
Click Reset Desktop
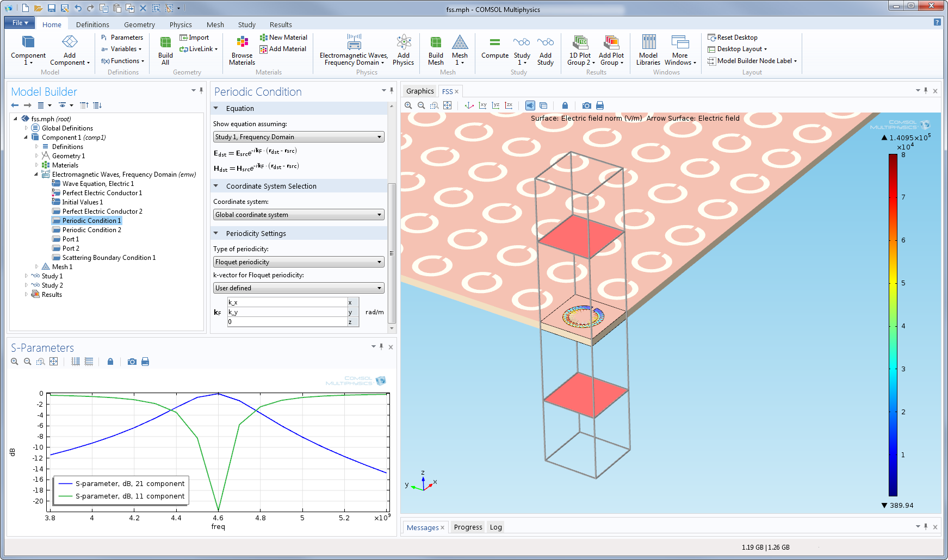click(x=733, y=38)
